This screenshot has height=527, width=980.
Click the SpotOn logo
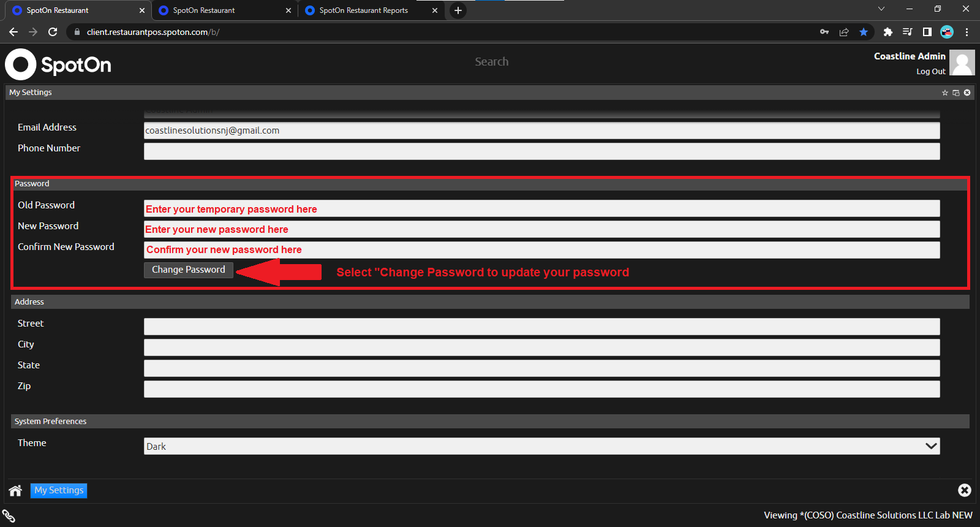pos(58,64)
